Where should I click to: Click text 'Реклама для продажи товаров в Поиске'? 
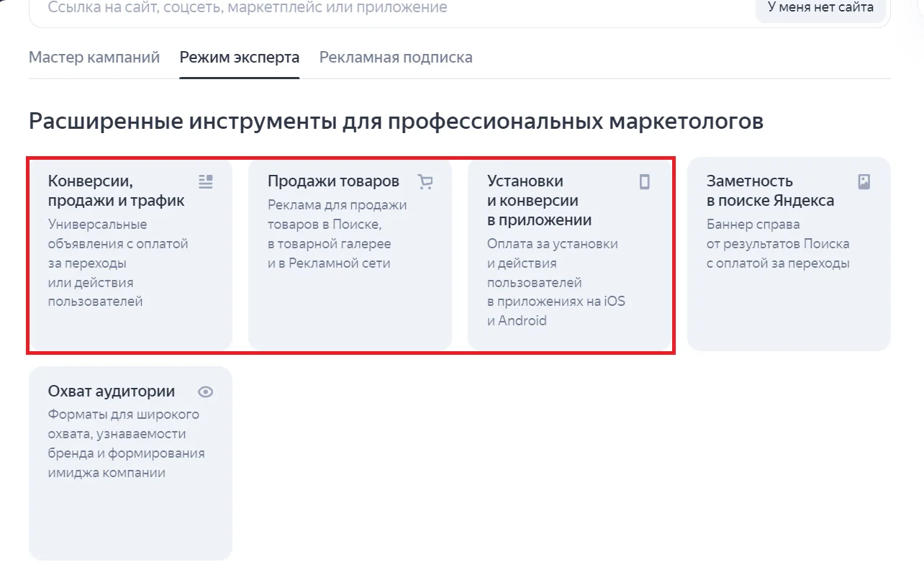[x=338, y=214]
